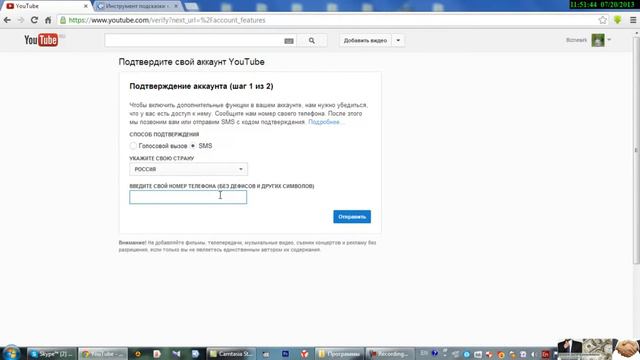The image size is (640, 360).
Task: Click the page vertical scrollbar
Action: click(x=636, y=151)
